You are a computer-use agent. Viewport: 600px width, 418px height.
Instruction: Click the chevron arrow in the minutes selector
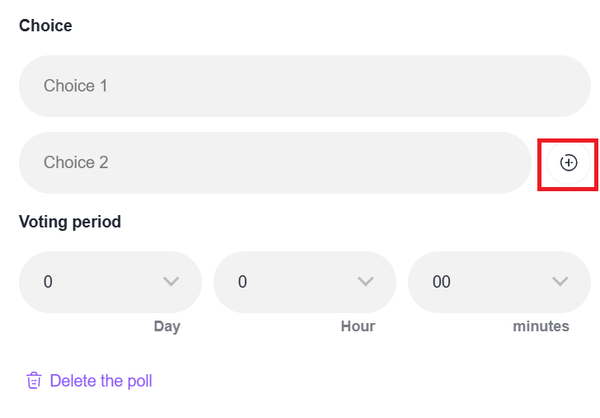(559, 282)
